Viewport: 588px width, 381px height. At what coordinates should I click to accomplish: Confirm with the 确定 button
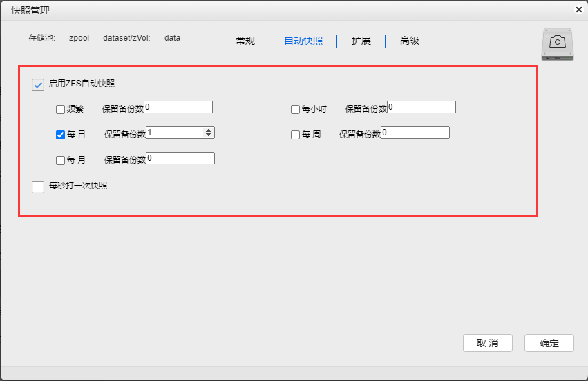(549, 343)
